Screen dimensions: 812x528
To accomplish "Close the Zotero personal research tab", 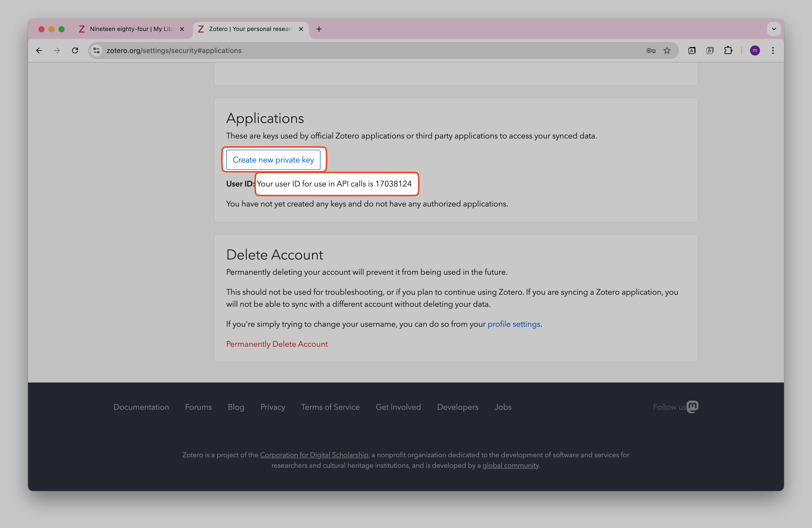I will click(301, 29).
